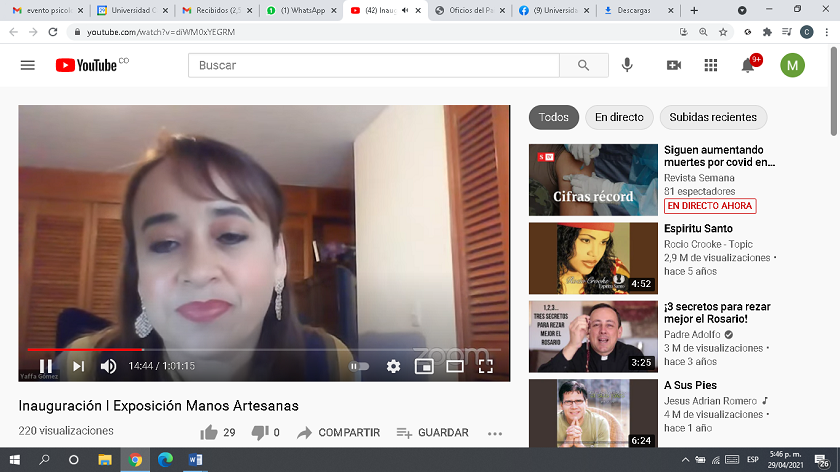The width and height of the screenshot is (840, 472).
Task: Switch to the Recibidos Gmail tab
Action: click(217, 10)
